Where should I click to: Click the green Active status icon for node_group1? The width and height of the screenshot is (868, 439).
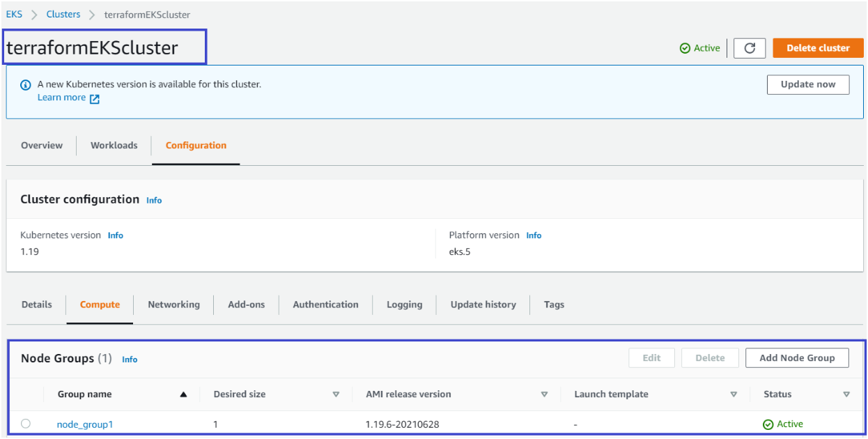point(768,424)
